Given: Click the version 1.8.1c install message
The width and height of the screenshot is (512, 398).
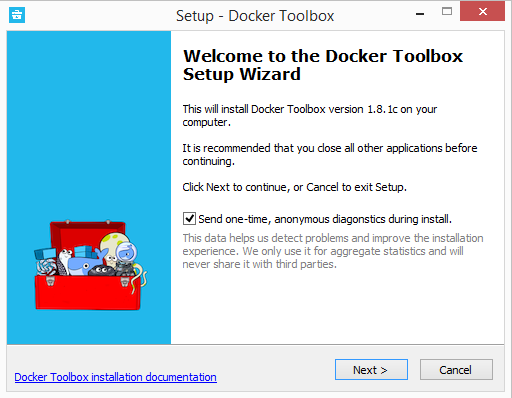Looking at the screenshot, I should coord(309,115).
